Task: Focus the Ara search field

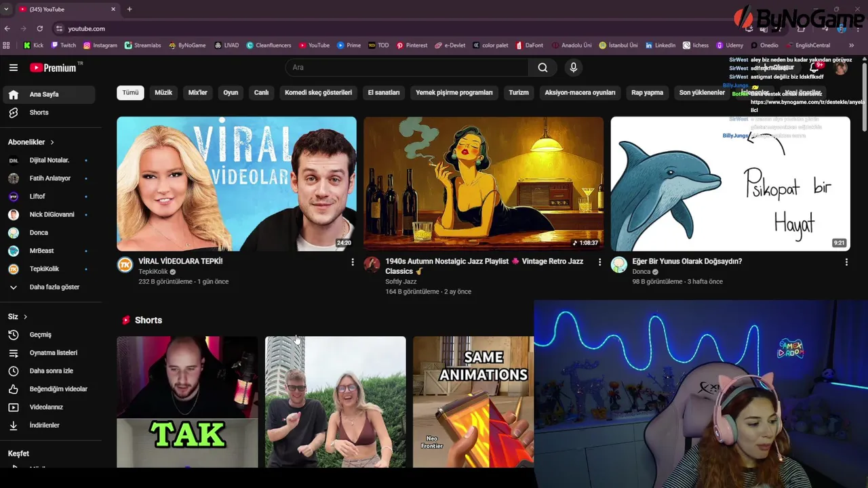Action: click(407, 67)
